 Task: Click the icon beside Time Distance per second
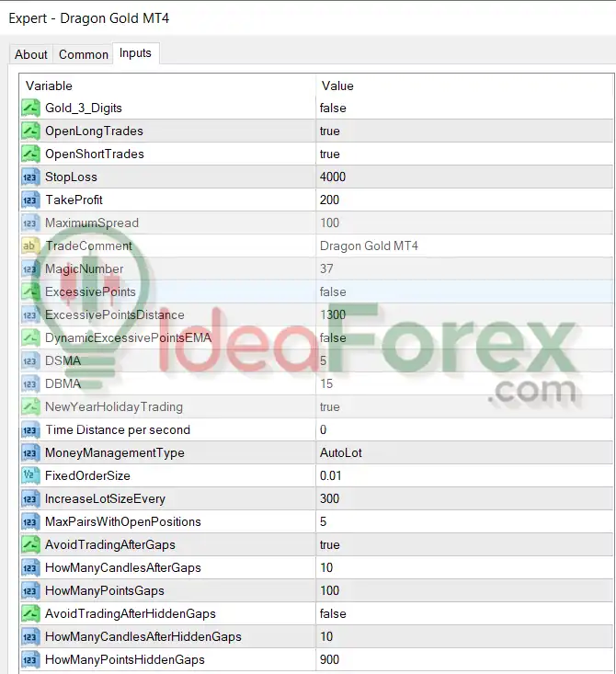tap(30, 429)
